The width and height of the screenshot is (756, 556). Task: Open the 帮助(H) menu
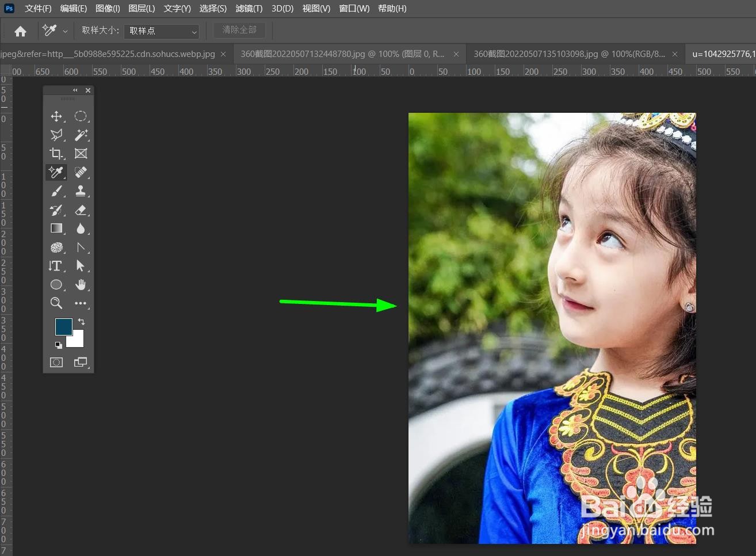(392, 9)
